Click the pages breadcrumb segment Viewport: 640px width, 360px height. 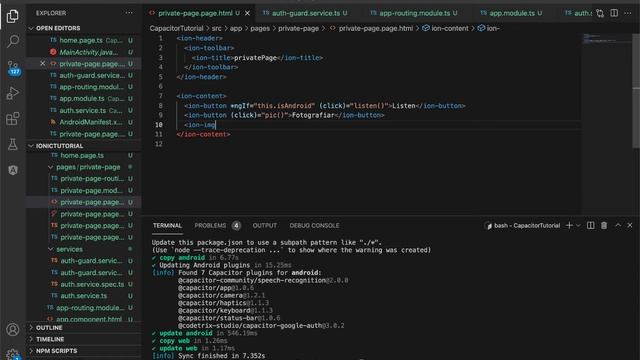[260, 28]
